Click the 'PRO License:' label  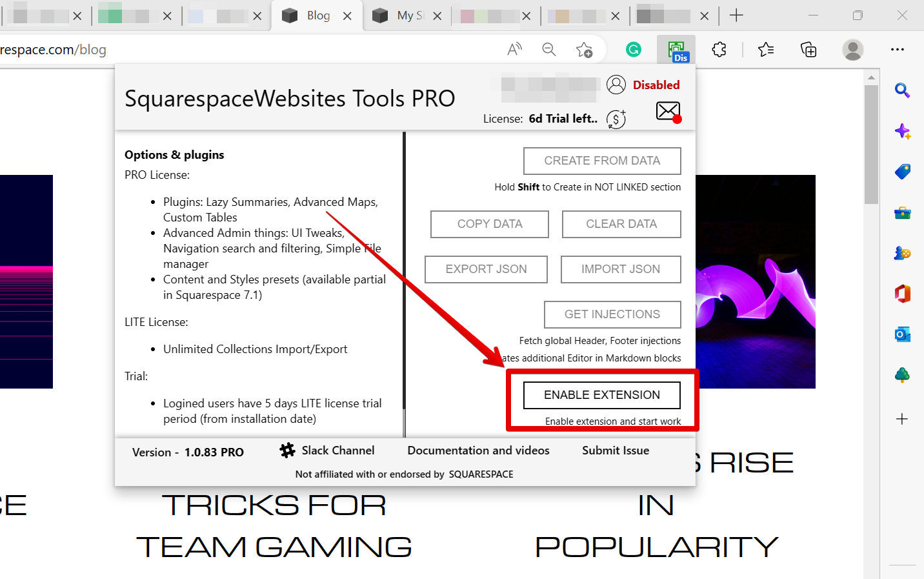tap(157, 175)
